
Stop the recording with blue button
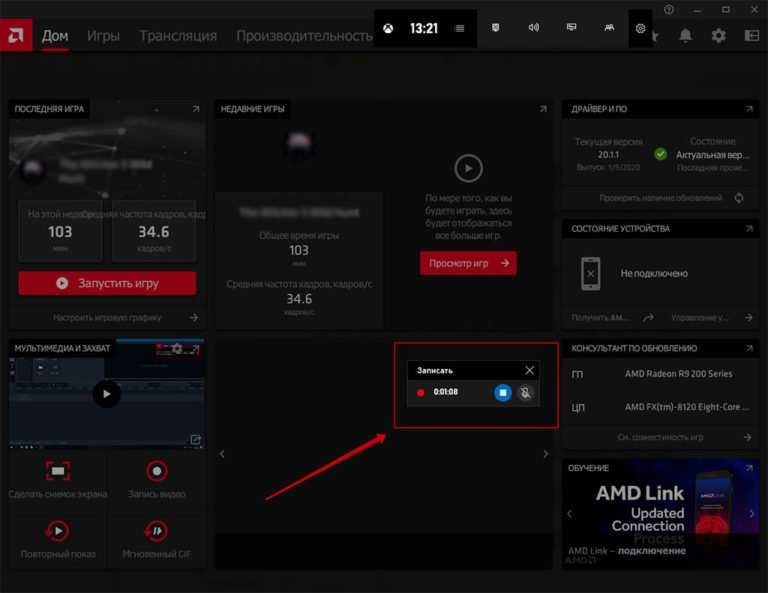click(x=503, y=392)
